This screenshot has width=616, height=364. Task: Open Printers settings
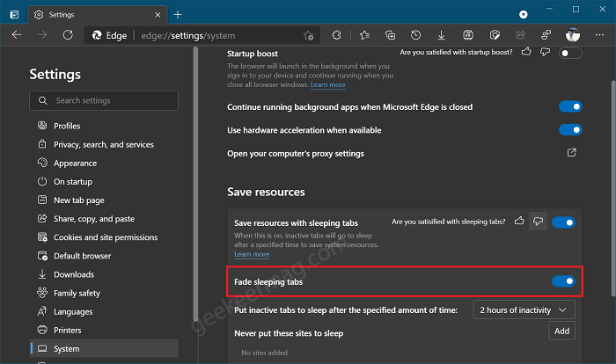pos(104,331)
